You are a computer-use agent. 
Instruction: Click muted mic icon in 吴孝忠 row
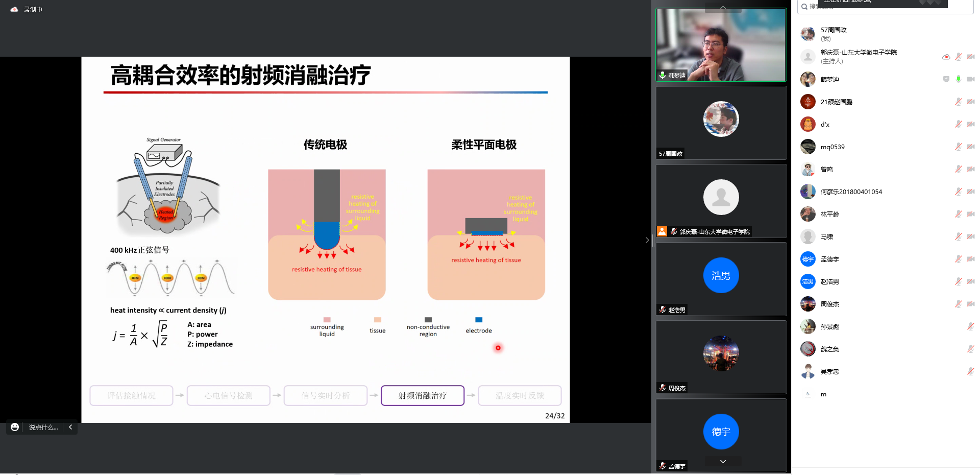(971, 371)
